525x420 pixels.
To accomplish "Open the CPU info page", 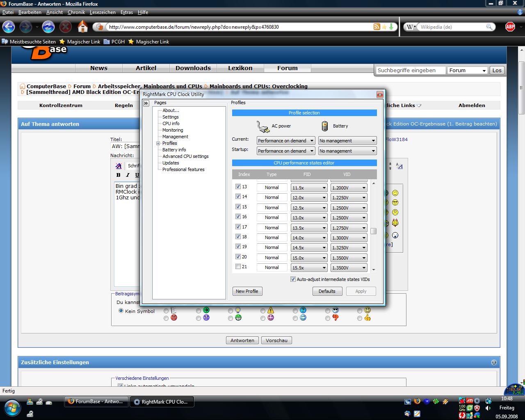I will [171, 123].
